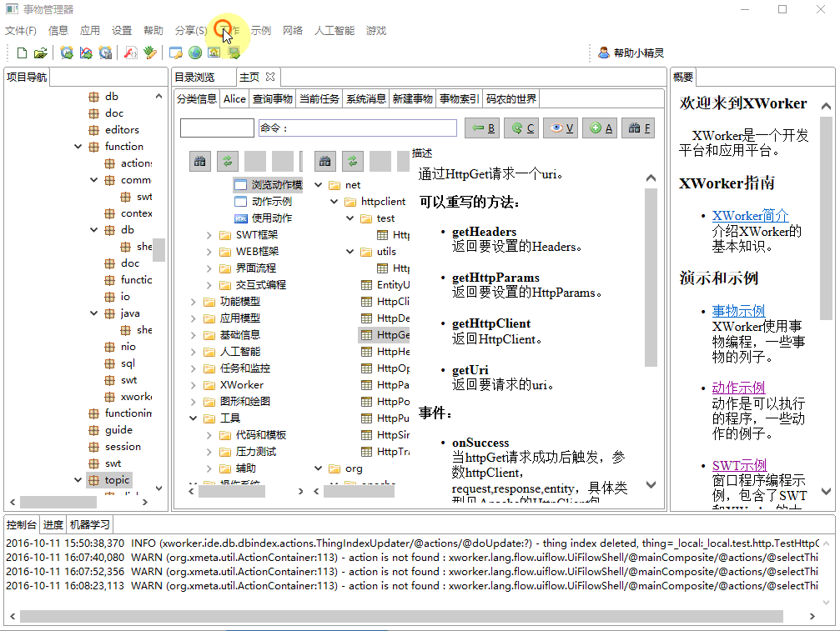Open the XWorker简介 link

point(750,216)
